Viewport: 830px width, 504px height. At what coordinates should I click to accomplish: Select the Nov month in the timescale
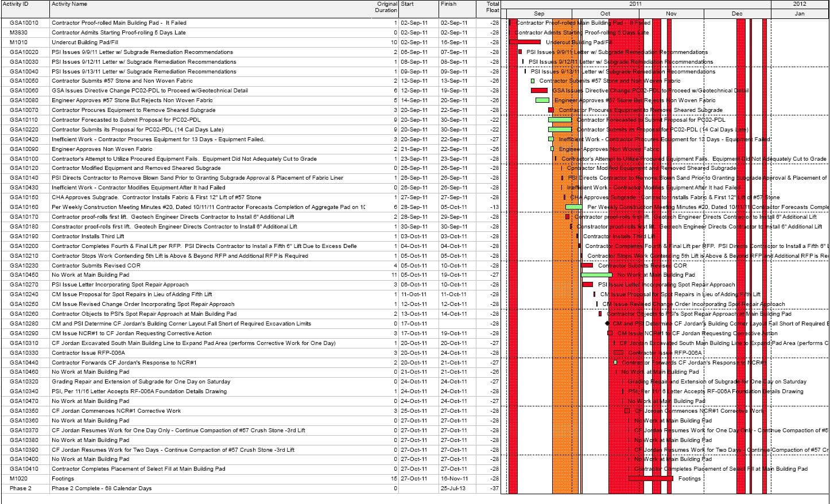click(x=671, y=13)
